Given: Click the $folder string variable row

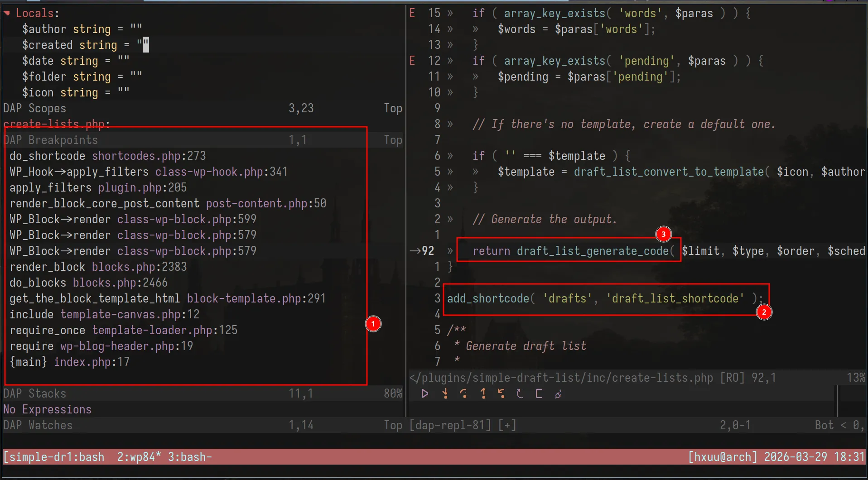Looking at the screenshot, I should (82, 77).
